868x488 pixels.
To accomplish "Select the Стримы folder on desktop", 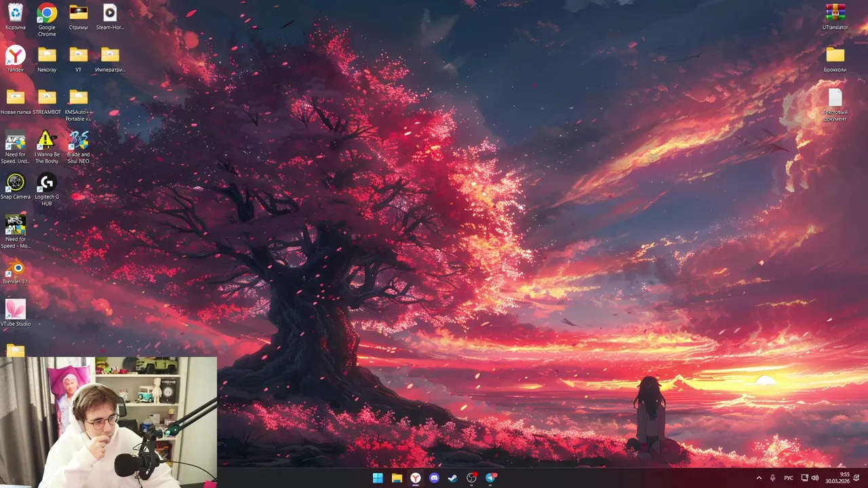I will (79, 17).
